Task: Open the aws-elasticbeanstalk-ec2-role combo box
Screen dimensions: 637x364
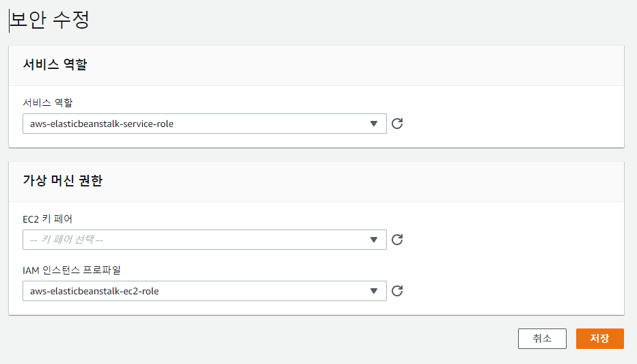Action: pyautogui.click(x=204, y=291)
